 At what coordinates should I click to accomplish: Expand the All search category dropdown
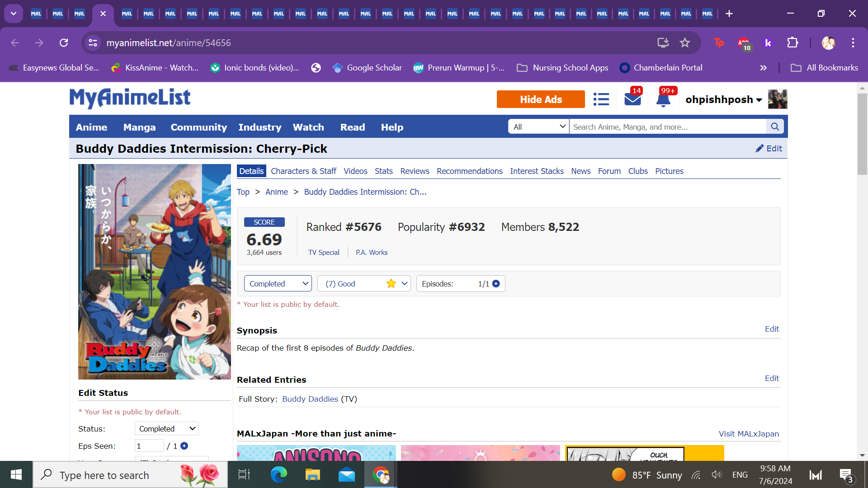tap(539, 127)
